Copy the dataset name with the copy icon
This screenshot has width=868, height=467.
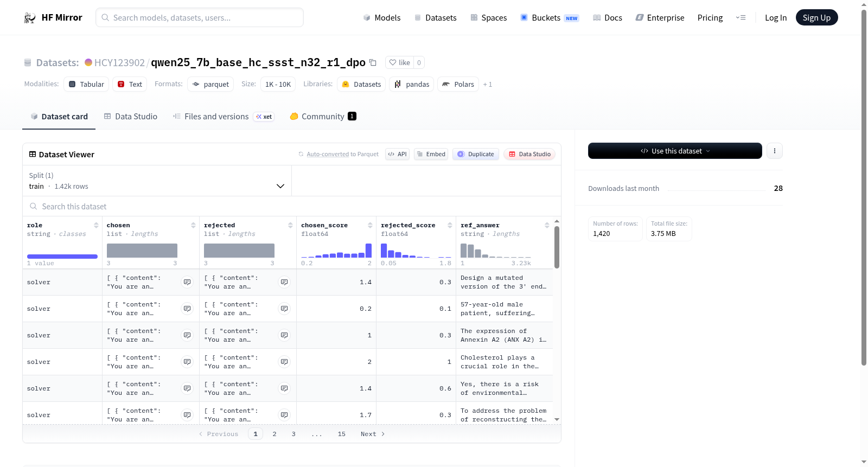click(373, 62)
